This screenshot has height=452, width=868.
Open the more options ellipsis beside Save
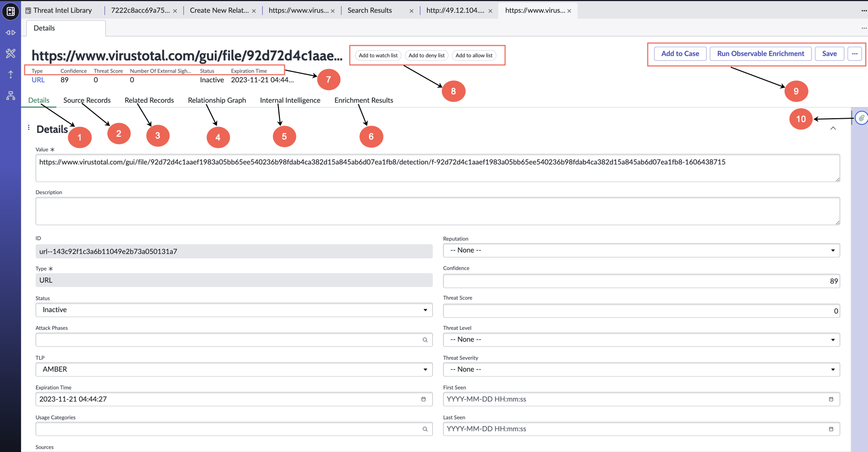855,54
